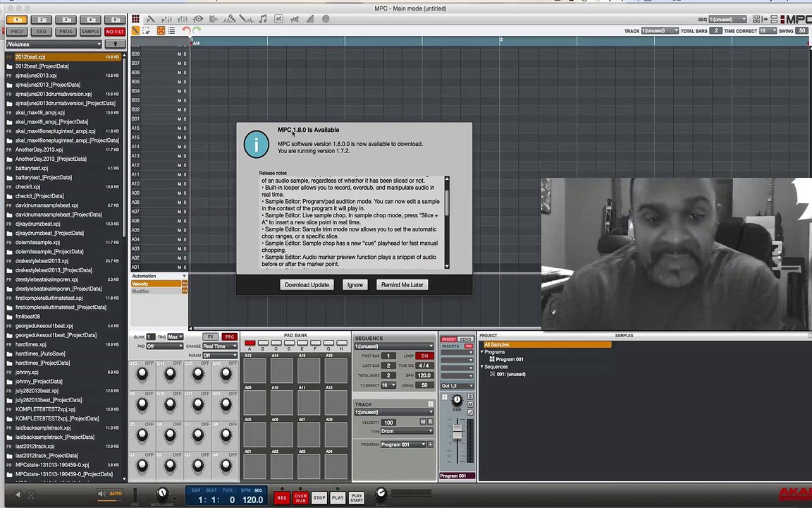Viewport: 812px width, 508px height.
Task: Click the PAN knob
Action: coord(457,399)
